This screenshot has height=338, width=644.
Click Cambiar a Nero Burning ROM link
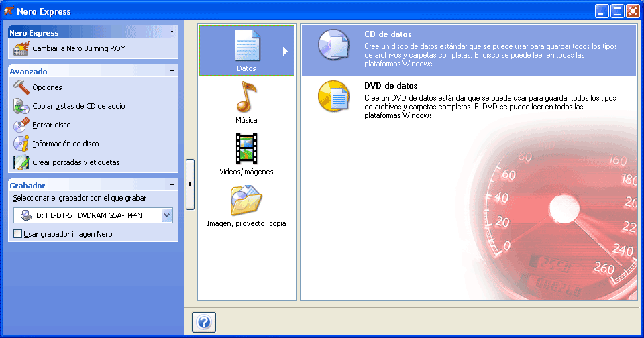pyautogui.click(x=78, y=48)
